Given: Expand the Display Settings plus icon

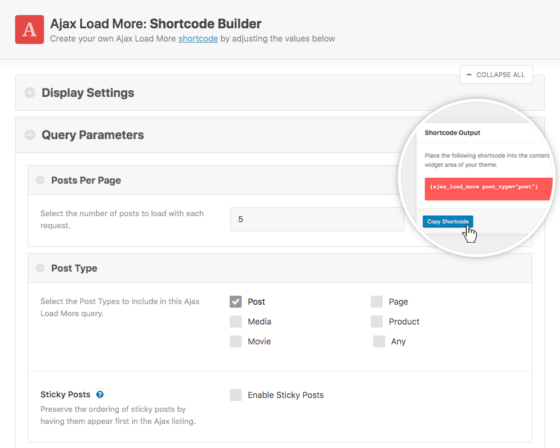Looking at the screenshot, I should pos(30,93).
